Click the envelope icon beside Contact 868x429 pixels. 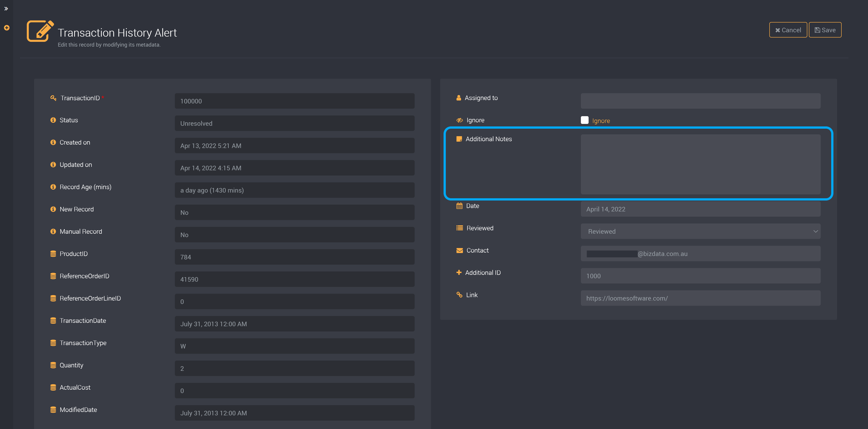(460, 250)
